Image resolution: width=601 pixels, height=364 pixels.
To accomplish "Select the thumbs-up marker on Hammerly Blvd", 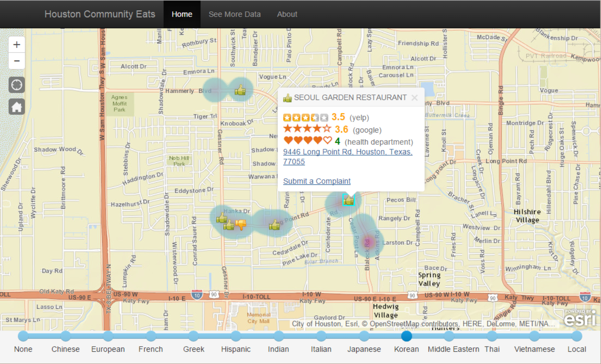I will [240, 90].
